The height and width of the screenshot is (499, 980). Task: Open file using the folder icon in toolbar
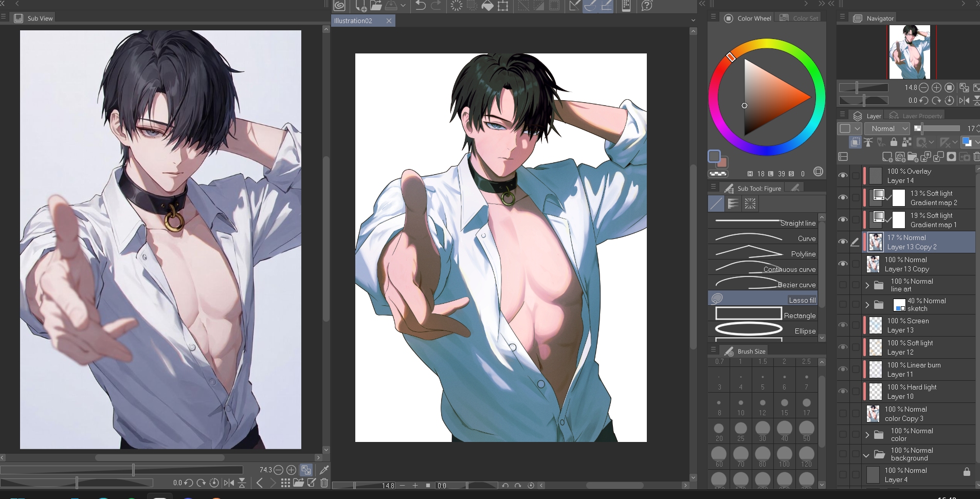pyautogui.click(x=376, y=6)
